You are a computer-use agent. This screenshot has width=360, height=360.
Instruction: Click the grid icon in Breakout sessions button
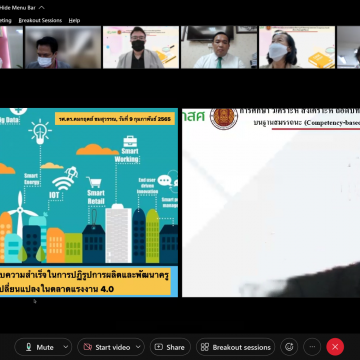pyautogui.click(x=205, y=347)
